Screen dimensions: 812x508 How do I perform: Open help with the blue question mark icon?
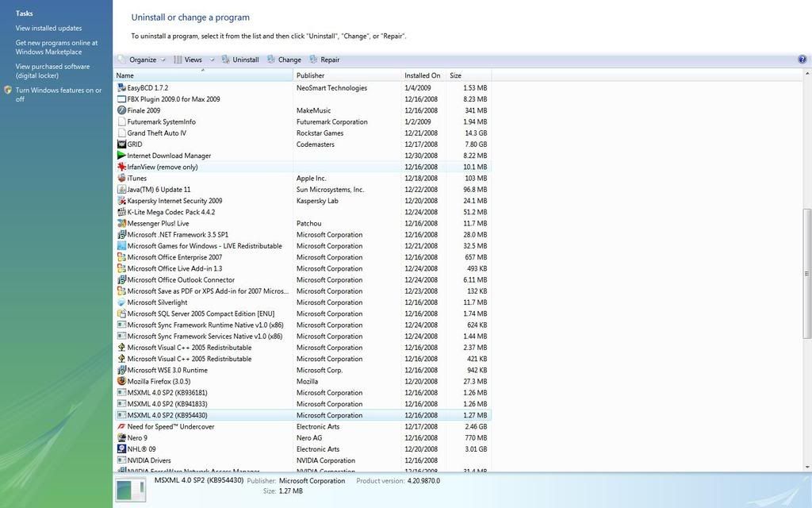point(802,60)
